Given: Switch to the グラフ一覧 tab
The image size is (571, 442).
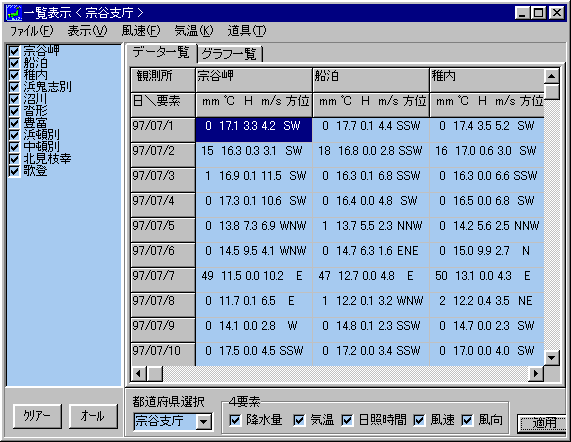Looking at the screenshot, I should 230,54.
